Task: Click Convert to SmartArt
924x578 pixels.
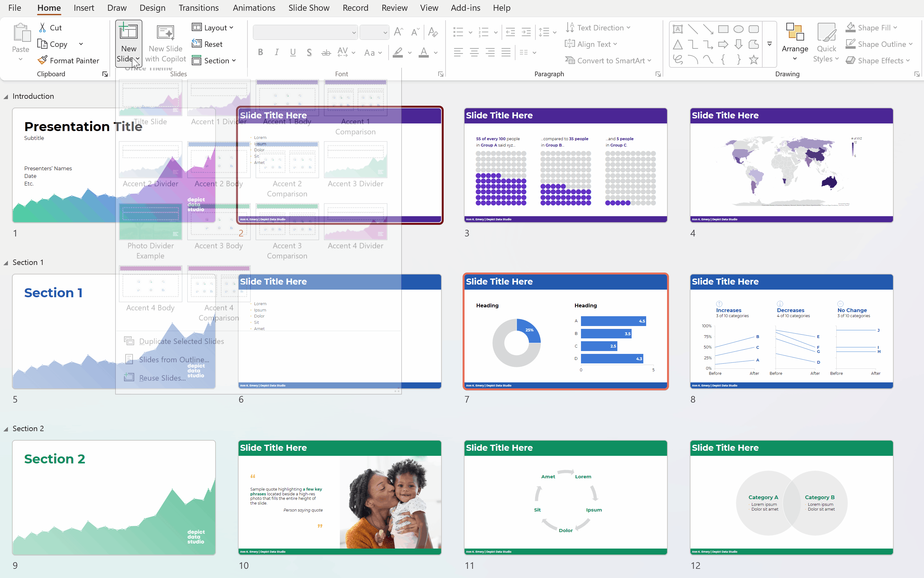Action: pos(610,60)
